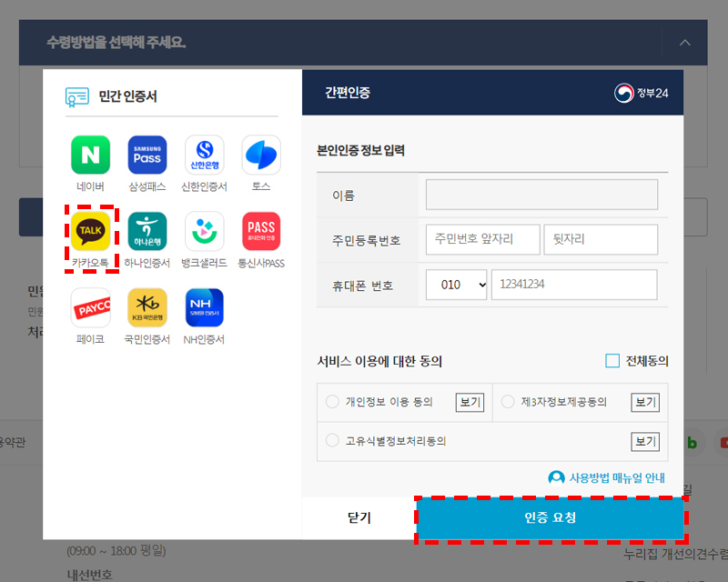The image size is (728, 582).
Task: Focus the 주민번호 앞자리 input field
Action: click(x=483, y=239)
